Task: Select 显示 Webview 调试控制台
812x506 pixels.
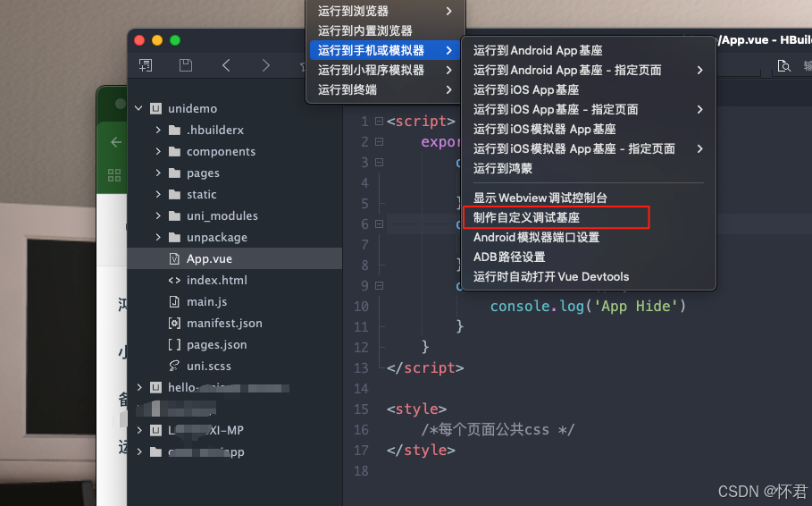Action: [589, 198]
